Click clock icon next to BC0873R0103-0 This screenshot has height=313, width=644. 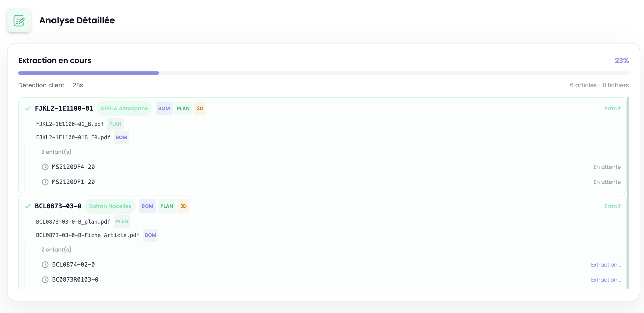pos(45,280)
